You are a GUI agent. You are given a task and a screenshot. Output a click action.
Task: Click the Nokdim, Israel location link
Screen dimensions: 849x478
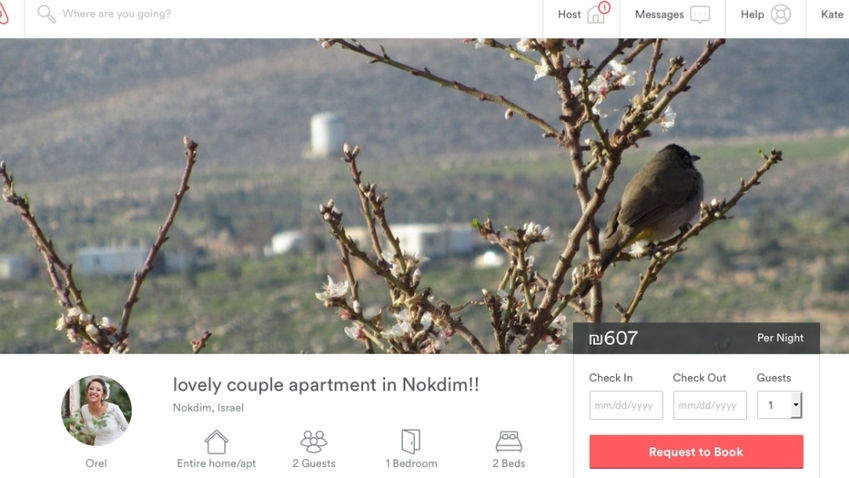click(x=208, y=408)
